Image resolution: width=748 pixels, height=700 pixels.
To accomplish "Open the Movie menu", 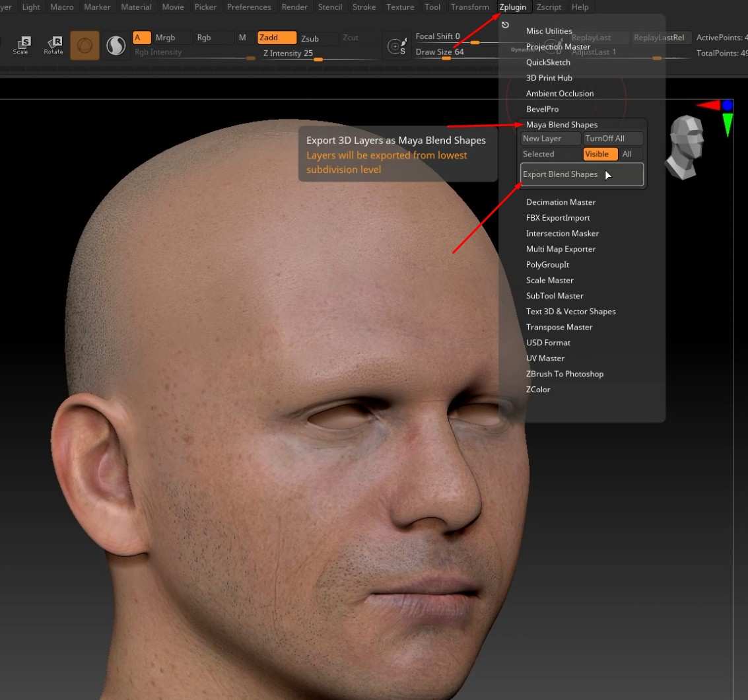I will click(x=173, y=7).
